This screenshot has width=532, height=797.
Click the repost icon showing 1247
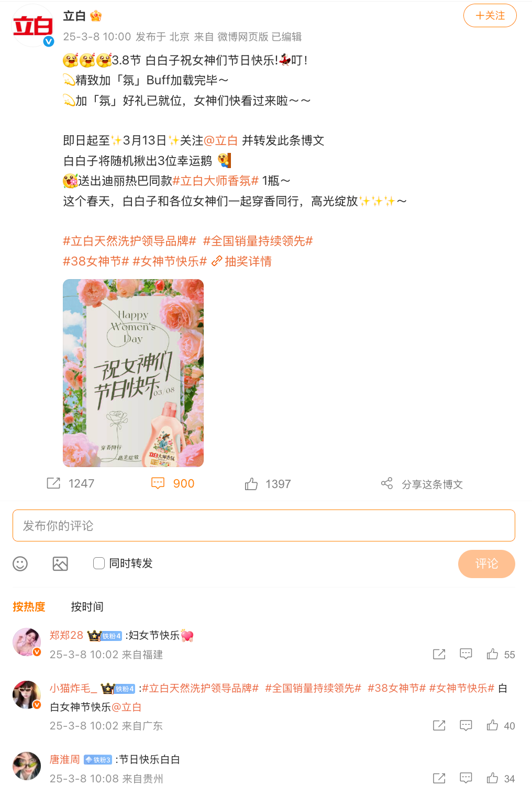coord(53,483)
